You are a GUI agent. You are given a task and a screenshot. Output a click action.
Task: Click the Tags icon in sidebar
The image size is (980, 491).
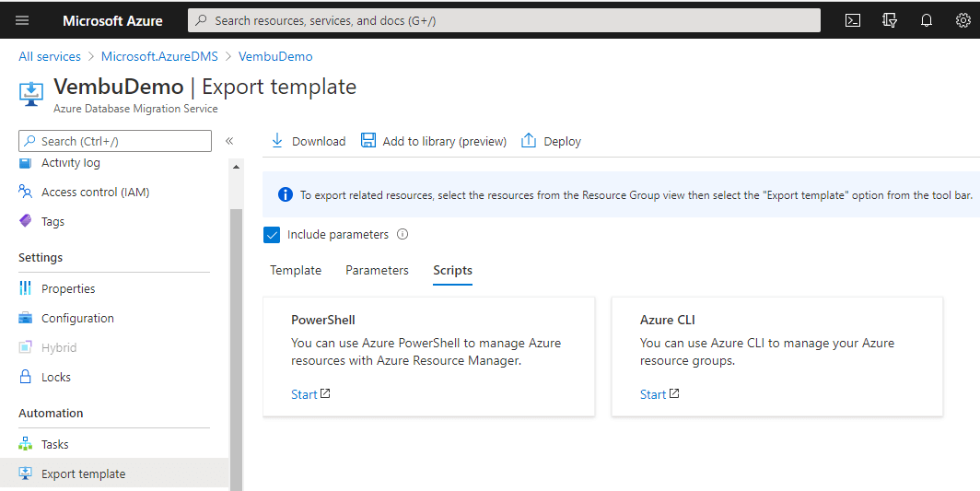point(25,221)
